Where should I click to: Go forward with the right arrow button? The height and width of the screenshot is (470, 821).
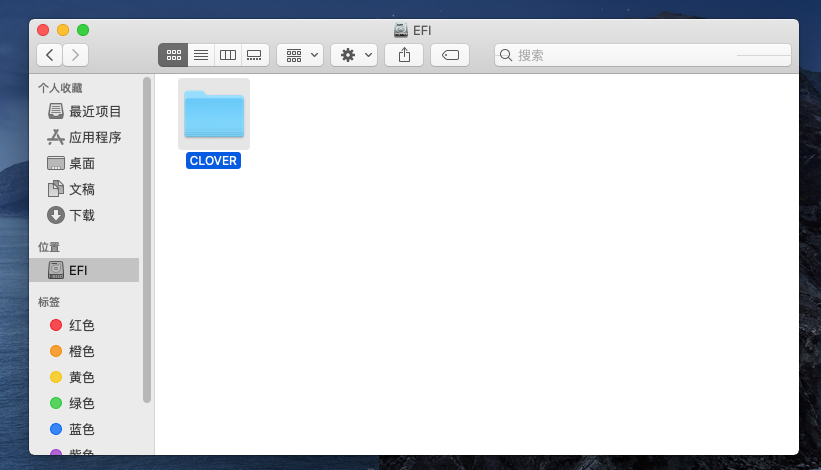coord(75,55)
